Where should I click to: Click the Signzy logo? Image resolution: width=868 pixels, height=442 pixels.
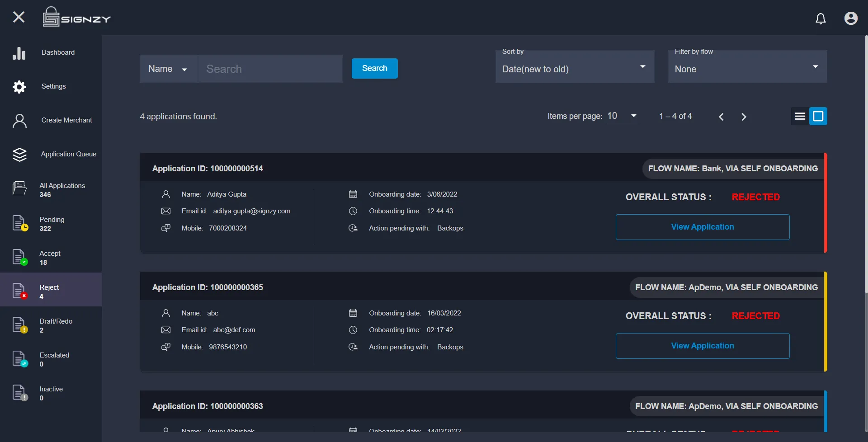(x=76, y=17)
